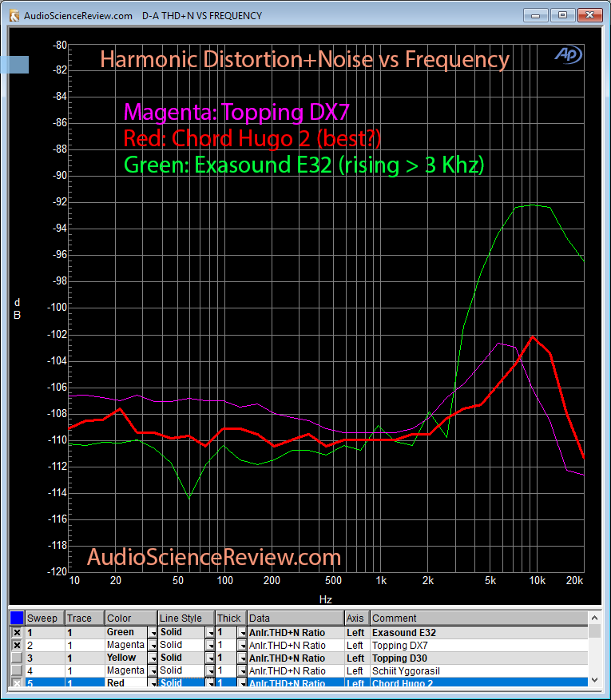Click the 'Hz' x-axis label

click(x=325, y=599)
